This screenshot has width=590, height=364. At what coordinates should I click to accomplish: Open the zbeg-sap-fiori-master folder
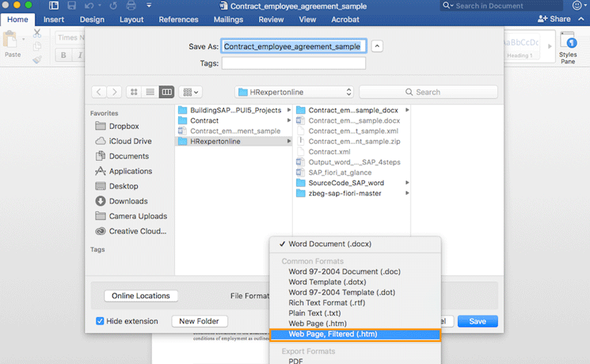(352, 193)
